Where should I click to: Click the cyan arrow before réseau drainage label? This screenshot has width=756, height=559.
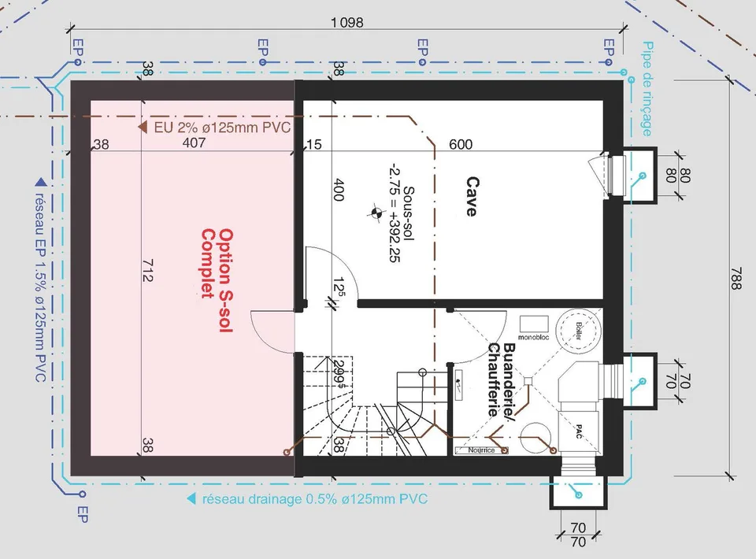[191, 498]
